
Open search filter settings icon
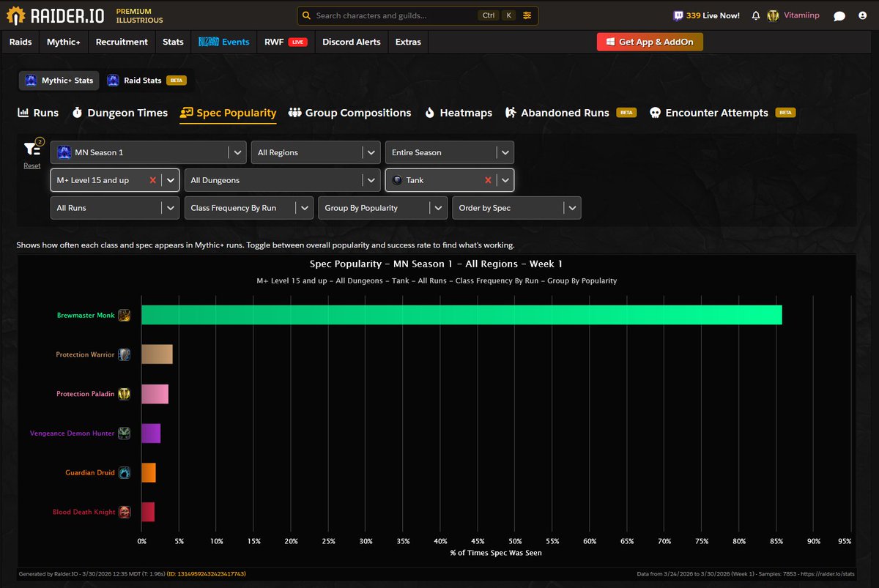pos(527,15)
